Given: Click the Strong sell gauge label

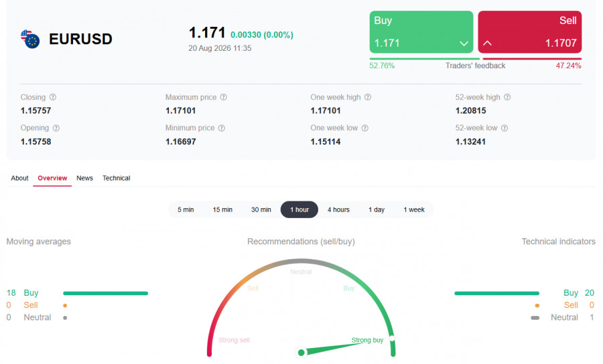Looking at the screenshot, I should [x=234, y=340].
